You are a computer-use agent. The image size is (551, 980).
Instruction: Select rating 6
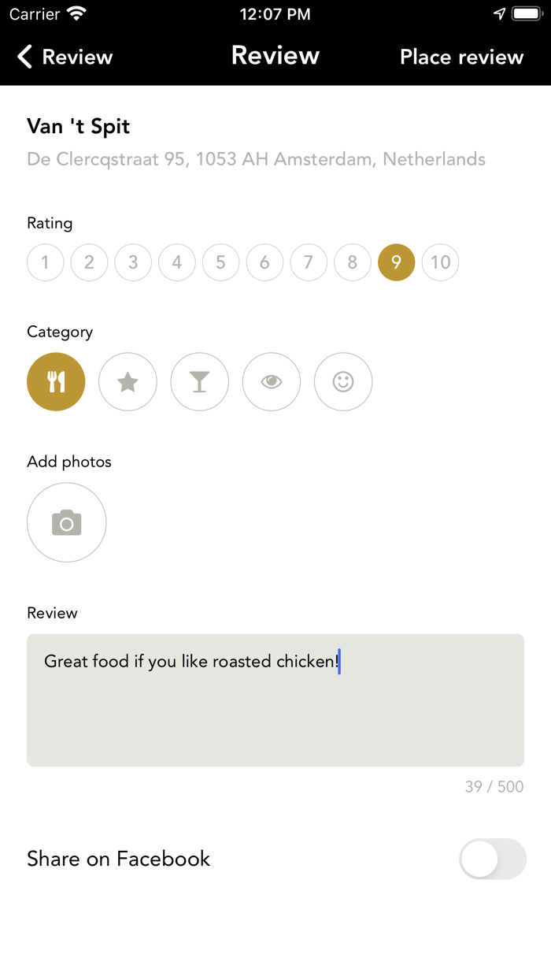coord(265,262)
